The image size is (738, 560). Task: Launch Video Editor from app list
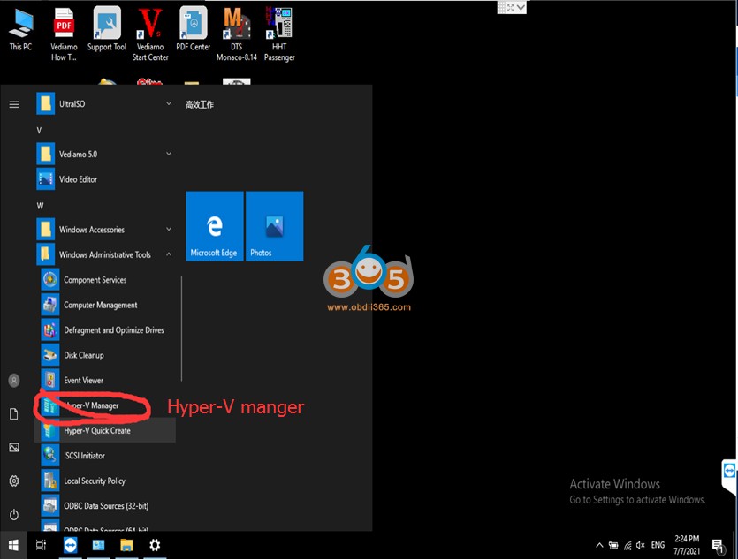[x=105, y=179]
